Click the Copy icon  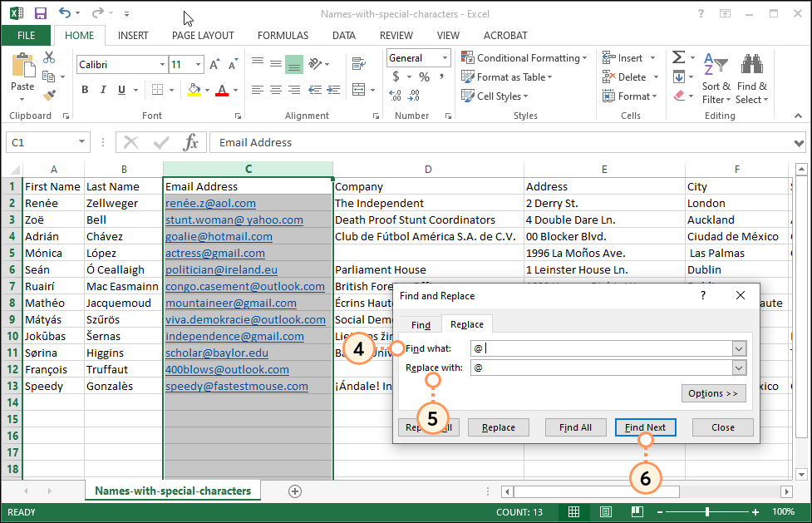[x=49, y=76]
